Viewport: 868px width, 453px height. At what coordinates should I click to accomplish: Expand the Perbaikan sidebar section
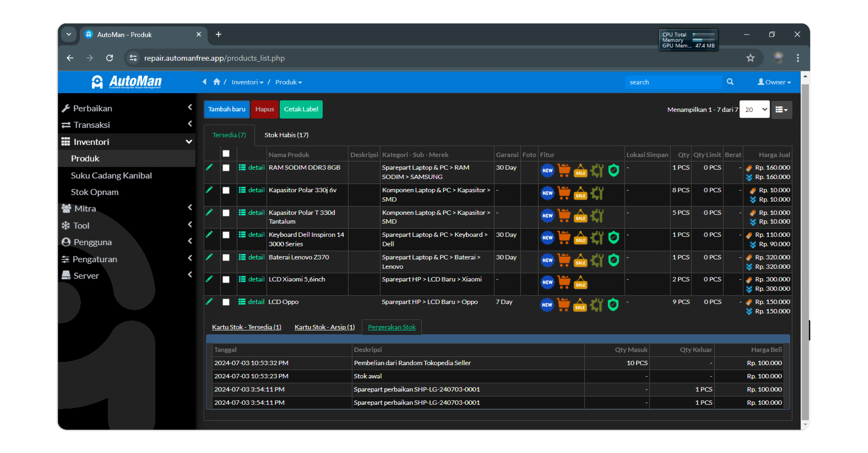[x=93, y=108]
